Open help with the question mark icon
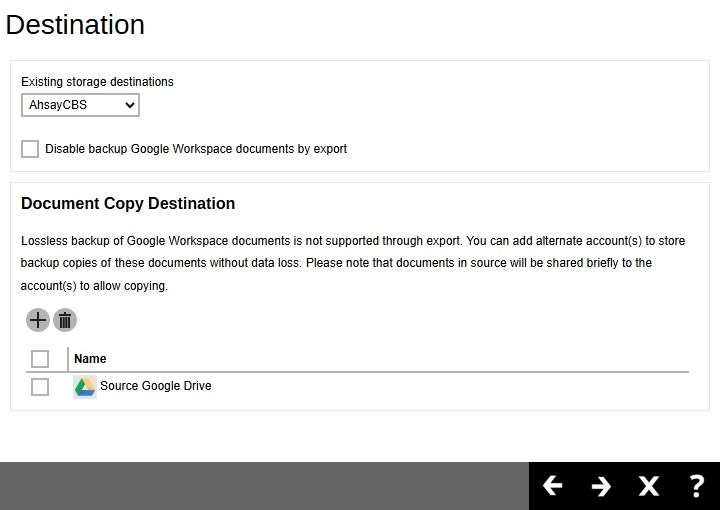 [x=696, y=486]
